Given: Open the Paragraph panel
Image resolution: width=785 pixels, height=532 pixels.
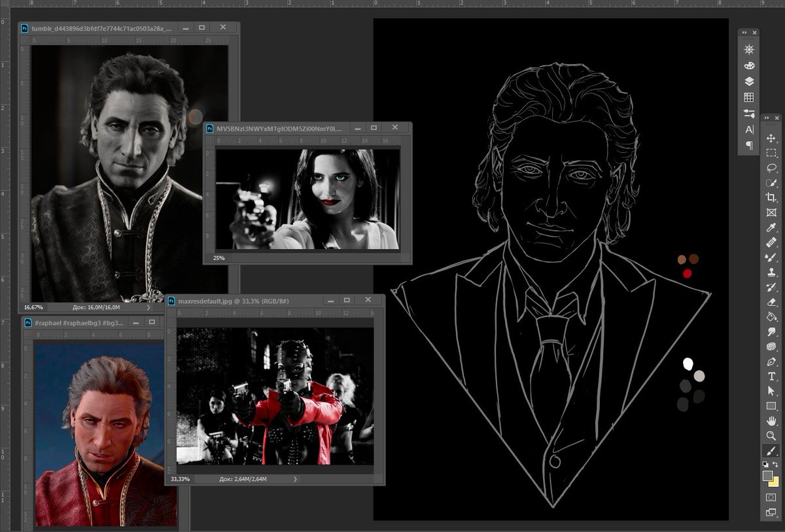Looking at the screenshot, I should (x=750, y=145).
